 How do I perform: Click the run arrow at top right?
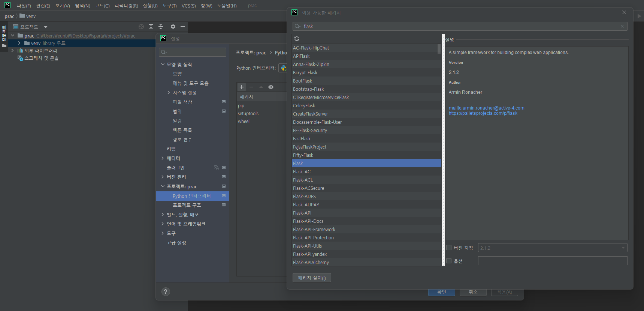(639, 16)
